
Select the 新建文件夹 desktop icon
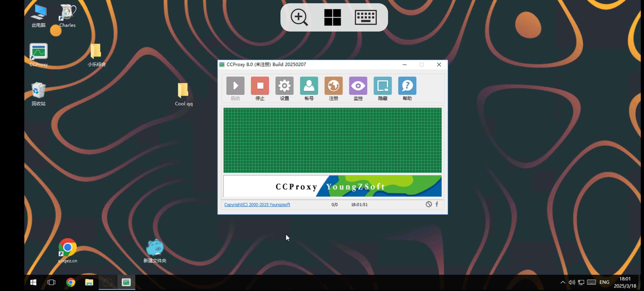pos(155,251)
